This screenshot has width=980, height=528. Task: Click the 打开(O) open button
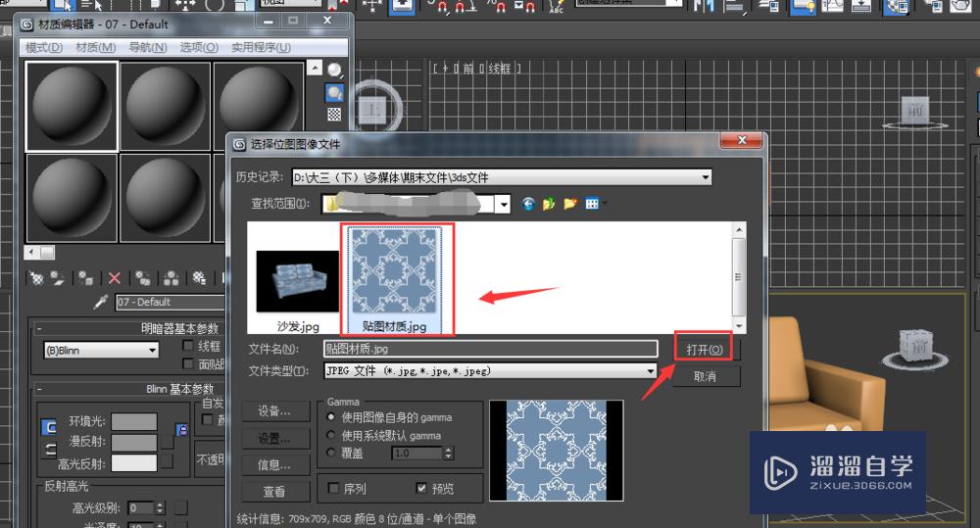pos(705,350)
